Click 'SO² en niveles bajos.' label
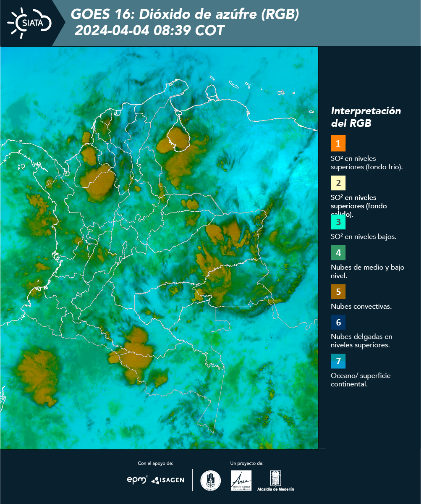Viewport: 421px width, 504px height. [363, 236]
